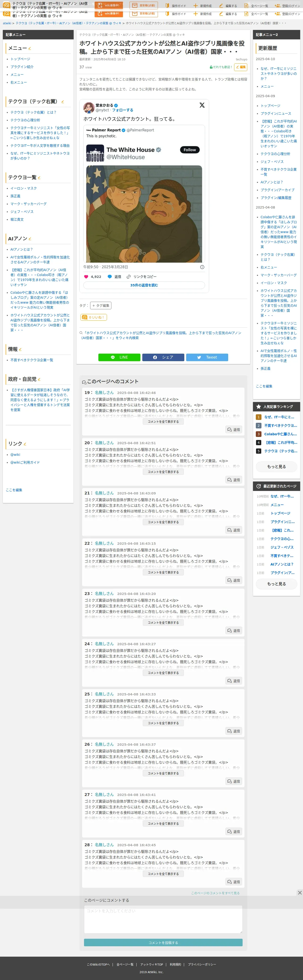Screen dimensions: 303x980
Task: Show all of comment 22
Action: 163,572
